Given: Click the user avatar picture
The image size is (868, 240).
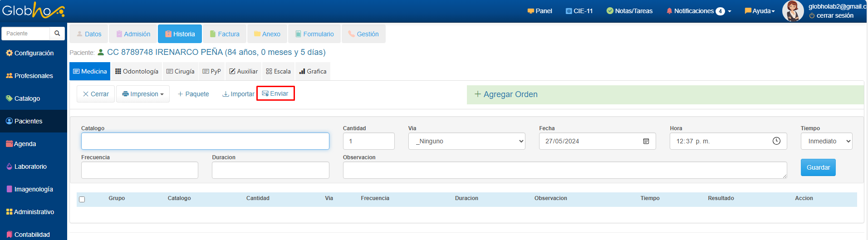Looking at the screenshot, I should (x=793, y=11).
